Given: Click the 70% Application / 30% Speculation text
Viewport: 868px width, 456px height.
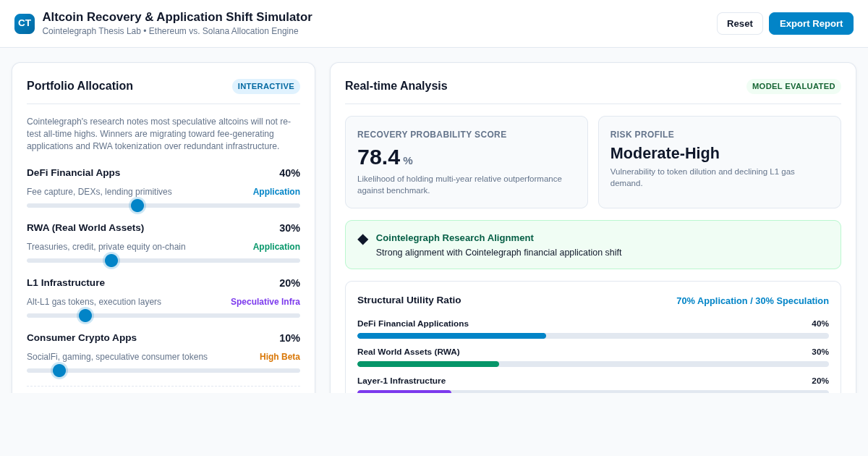Looking at the screenshot, I should click(x=753, y=301).
